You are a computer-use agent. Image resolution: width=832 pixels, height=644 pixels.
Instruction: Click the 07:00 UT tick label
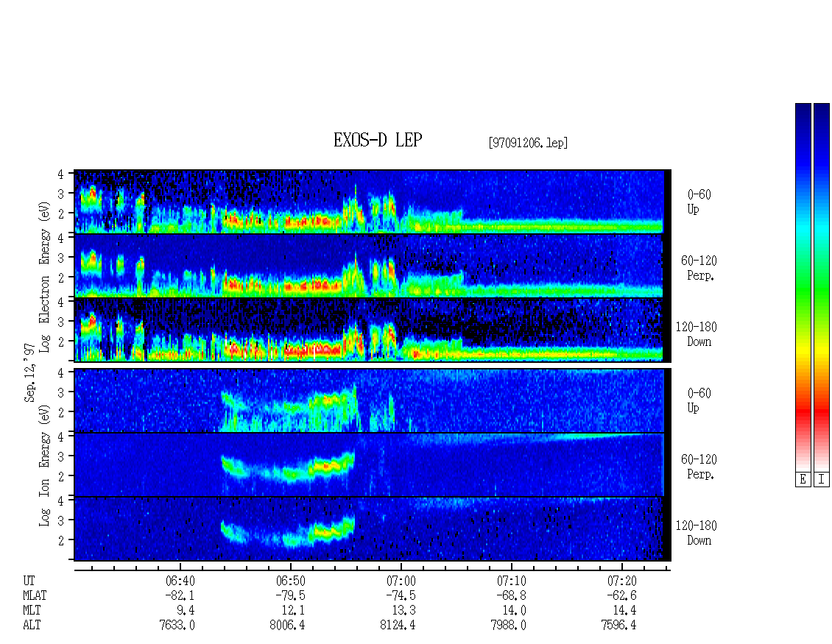(401, 581)
